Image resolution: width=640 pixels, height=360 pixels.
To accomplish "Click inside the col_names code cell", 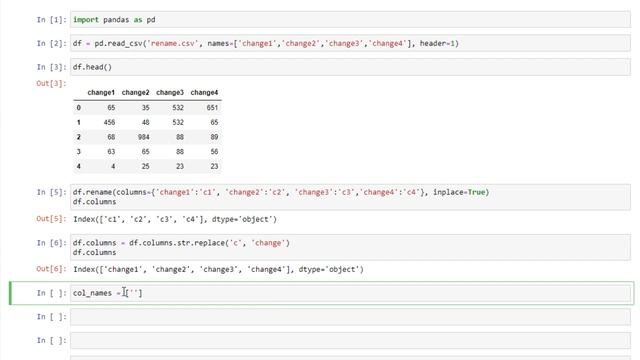I will tap(350, 293).
